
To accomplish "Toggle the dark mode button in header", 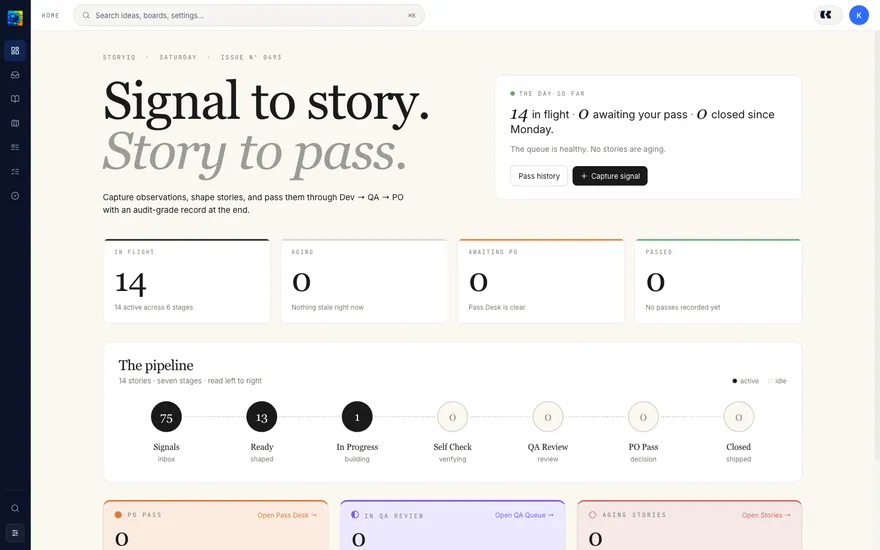I will pos(827,15).
